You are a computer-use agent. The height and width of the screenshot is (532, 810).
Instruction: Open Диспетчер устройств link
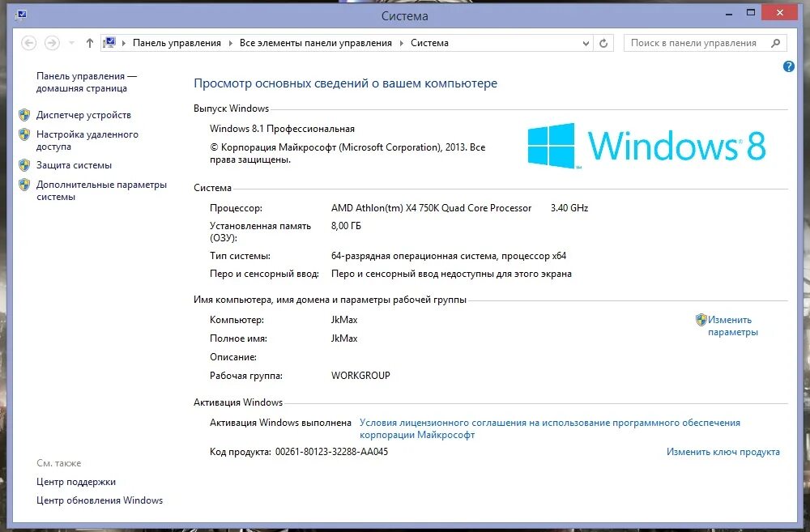coord(83,115)
